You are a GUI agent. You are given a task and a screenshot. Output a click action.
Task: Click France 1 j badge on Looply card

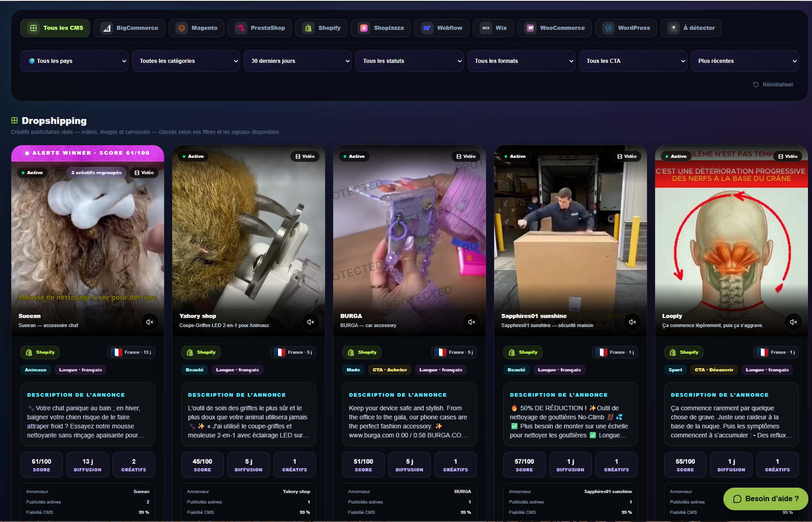(776, 352)
